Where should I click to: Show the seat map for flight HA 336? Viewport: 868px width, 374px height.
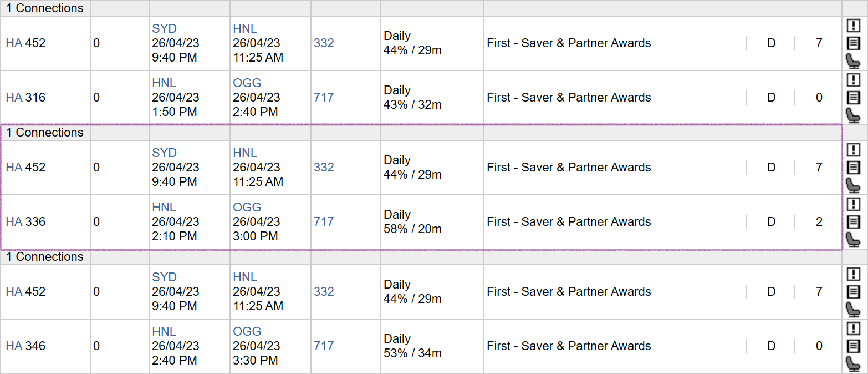tap(854, 239)
